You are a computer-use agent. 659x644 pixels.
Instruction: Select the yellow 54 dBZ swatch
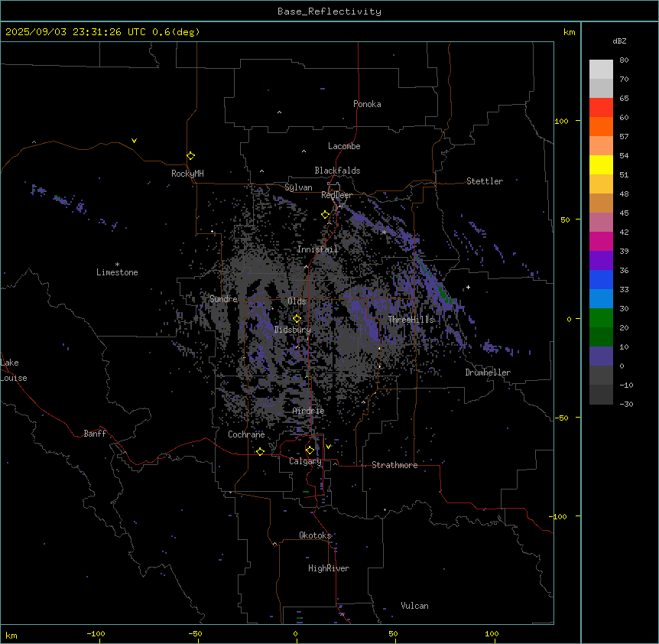tap(601, 164)
